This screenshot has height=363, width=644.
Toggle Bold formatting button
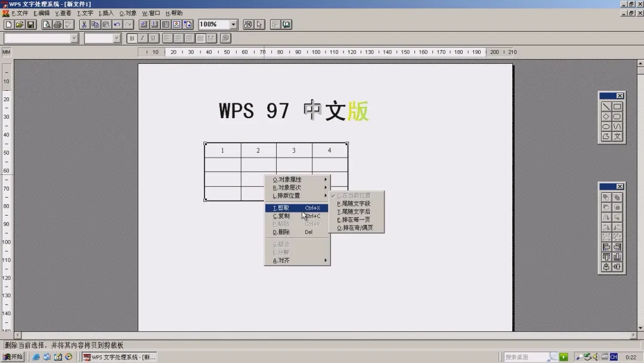[132, 38]
